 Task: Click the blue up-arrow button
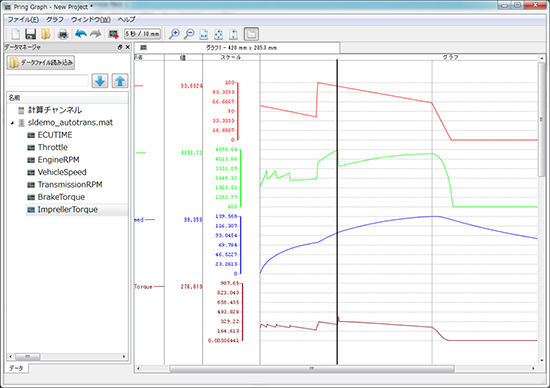pos(120,81)
